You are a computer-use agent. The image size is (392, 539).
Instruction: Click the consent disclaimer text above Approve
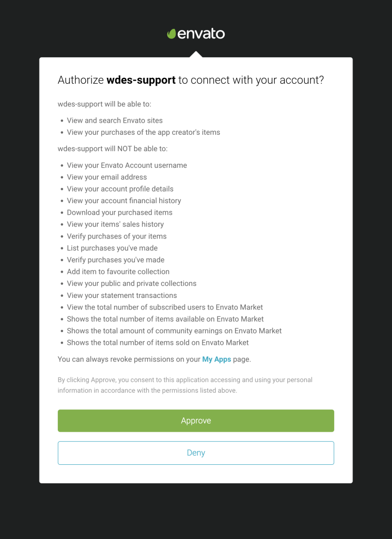[x=185, y=385]
